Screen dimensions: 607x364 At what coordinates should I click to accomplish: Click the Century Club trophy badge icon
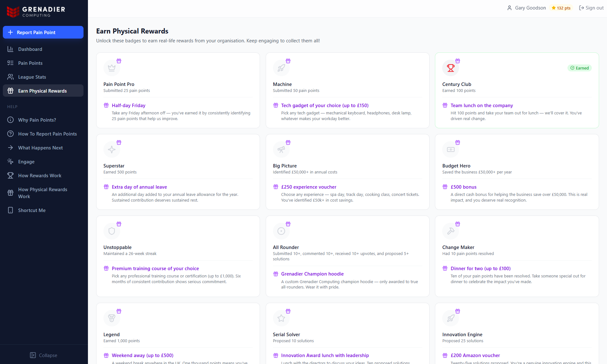click(x=450, y=68)
